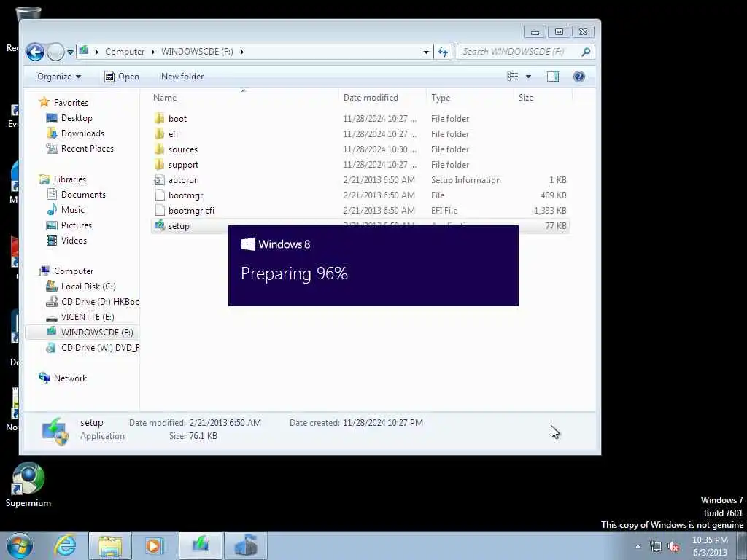Click Network in the navigation pane
747x560 pixels.
(71, 378)
